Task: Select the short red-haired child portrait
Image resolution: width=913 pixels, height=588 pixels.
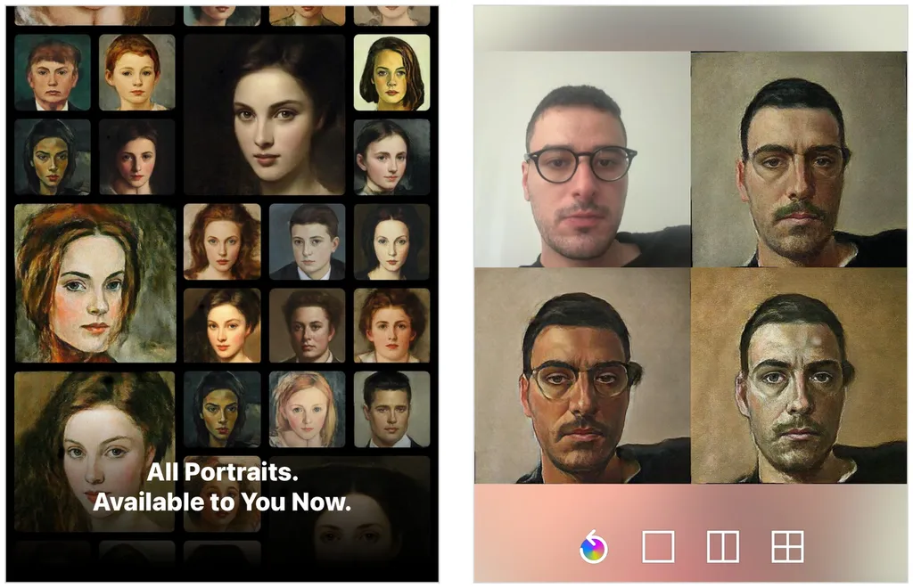Action: pyautogui.click(x=136, y=72)
